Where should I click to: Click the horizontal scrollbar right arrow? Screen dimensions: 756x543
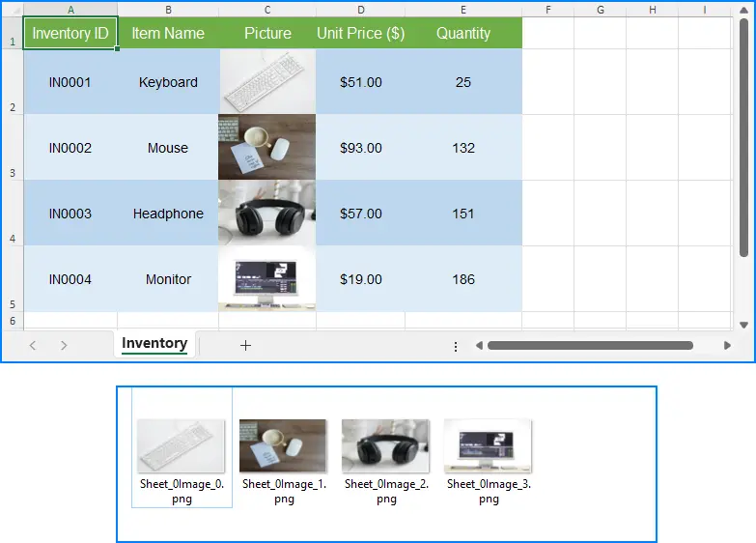[727, 346]
